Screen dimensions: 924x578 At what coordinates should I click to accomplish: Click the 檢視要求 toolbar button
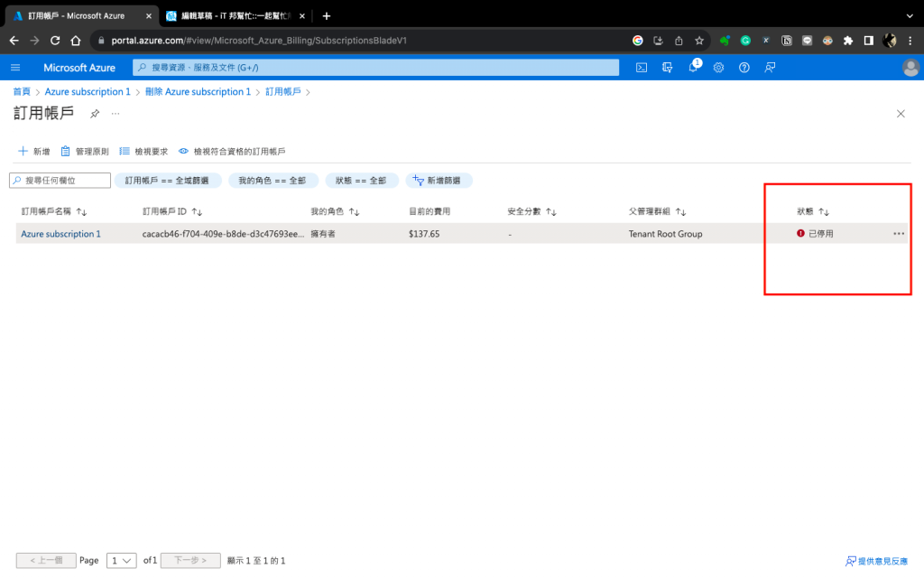click(x=143, y=152)
